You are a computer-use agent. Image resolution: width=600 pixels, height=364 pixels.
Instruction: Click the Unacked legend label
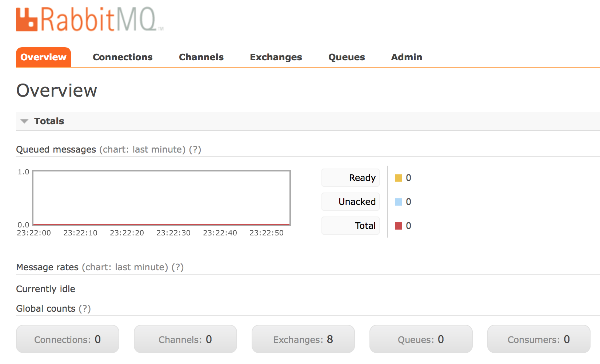pyautogui.click(x=351, y=202)
